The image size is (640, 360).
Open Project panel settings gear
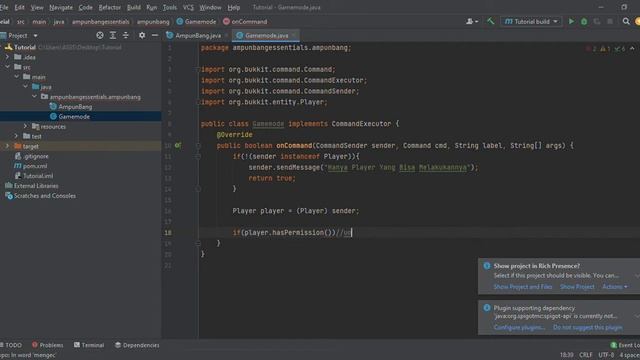(142, 36)
